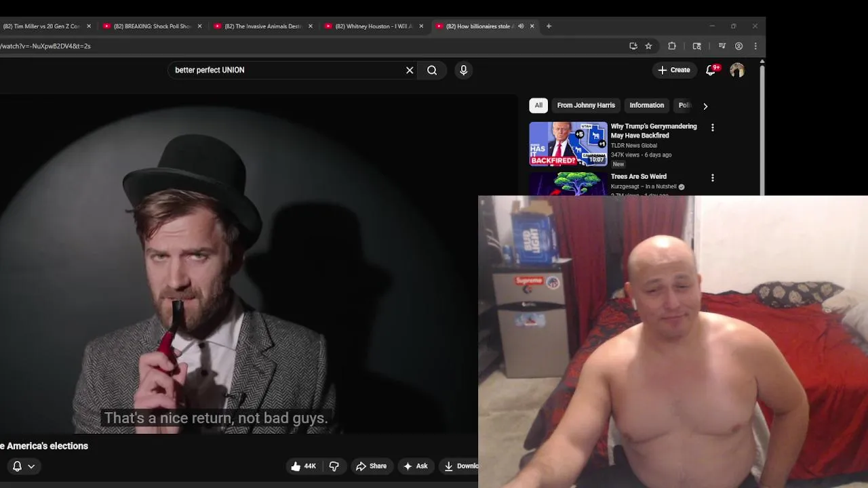This screenshot has width=868, height=488.
Task: Click the install/cast icon in address bar
Action: tap(633, 46)
